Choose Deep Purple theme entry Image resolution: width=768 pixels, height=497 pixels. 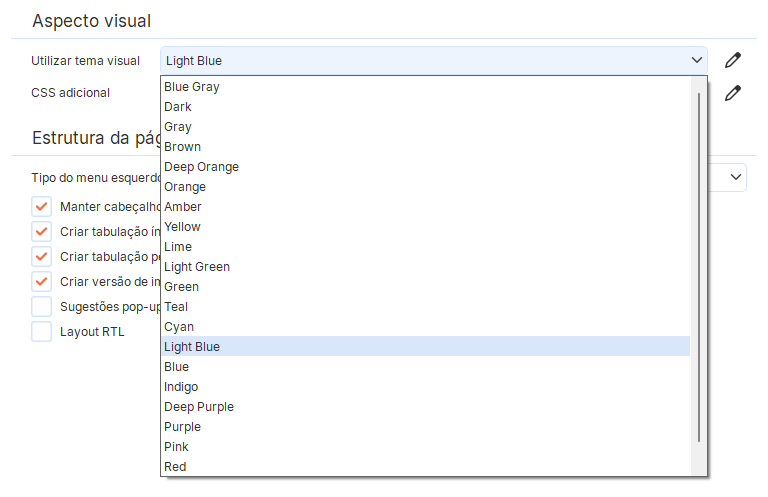pyautogui.click(x=199, y=407)
